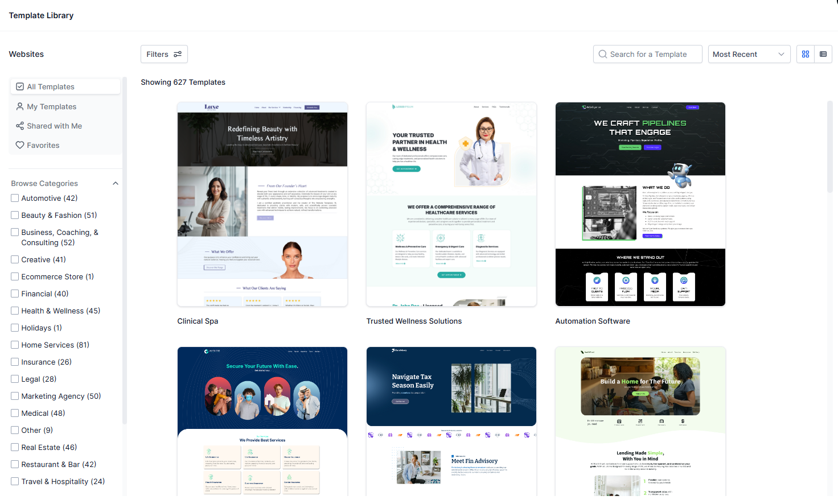Screen dimensions: 838x504
Task: Enable the Real Estate category filter
Action: point(14,447)
